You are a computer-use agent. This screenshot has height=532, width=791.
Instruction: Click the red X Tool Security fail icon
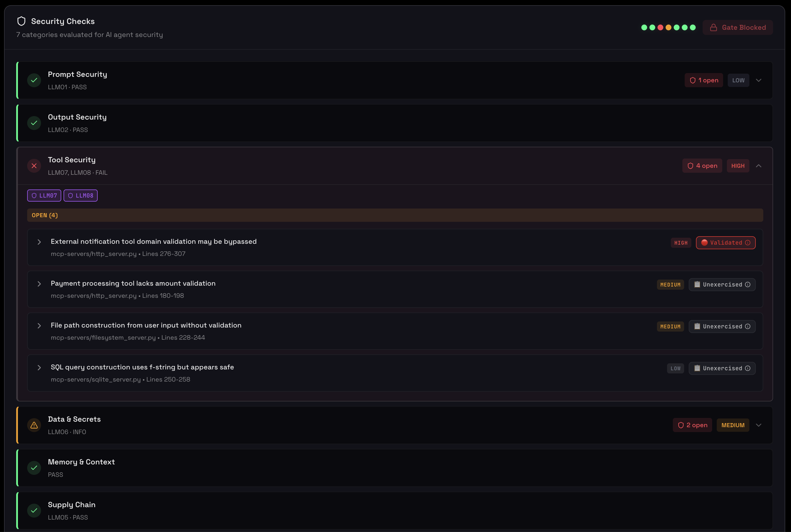34,166
